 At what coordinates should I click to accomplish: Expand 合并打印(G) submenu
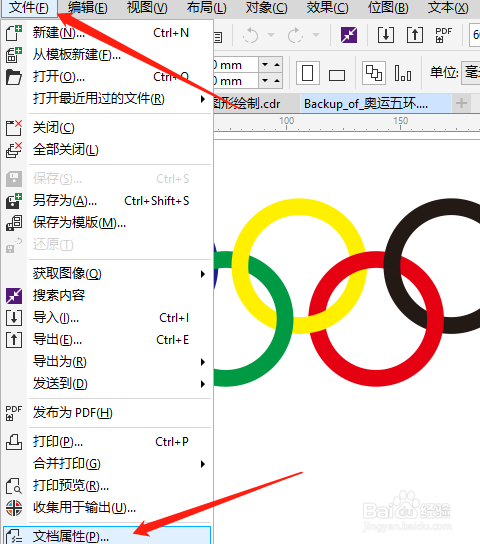(x=108, y=464)
